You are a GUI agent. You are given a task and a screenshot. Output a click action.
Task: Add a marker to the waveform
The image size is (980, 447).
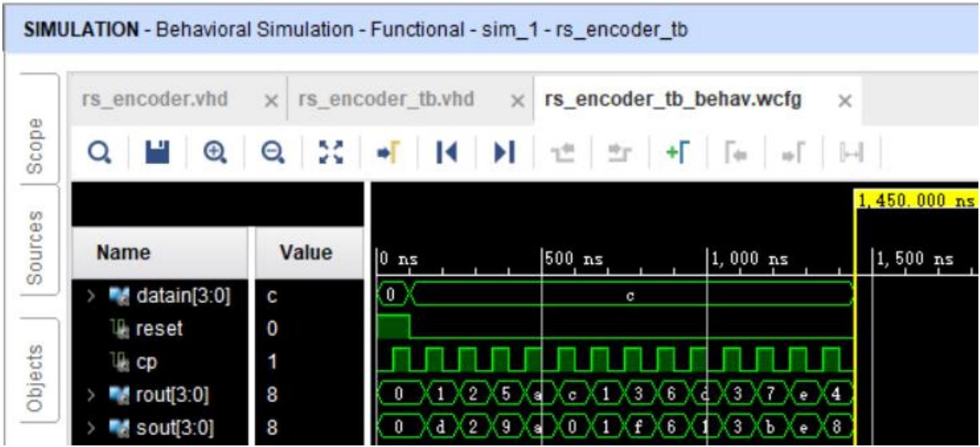coord(668,151)
